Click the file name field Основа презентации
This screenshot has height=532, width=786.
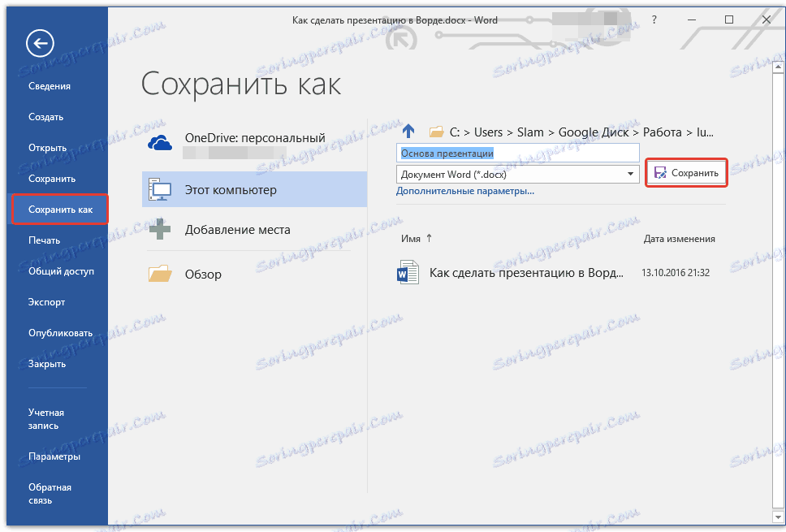click(518, 154)
